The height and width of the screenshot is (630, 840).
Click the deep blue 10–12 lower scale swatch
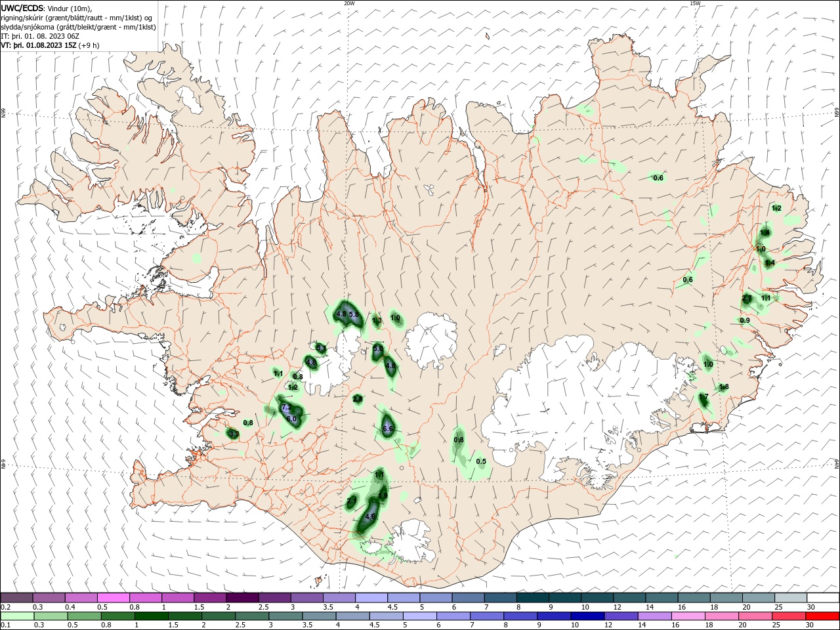[588, 616]
